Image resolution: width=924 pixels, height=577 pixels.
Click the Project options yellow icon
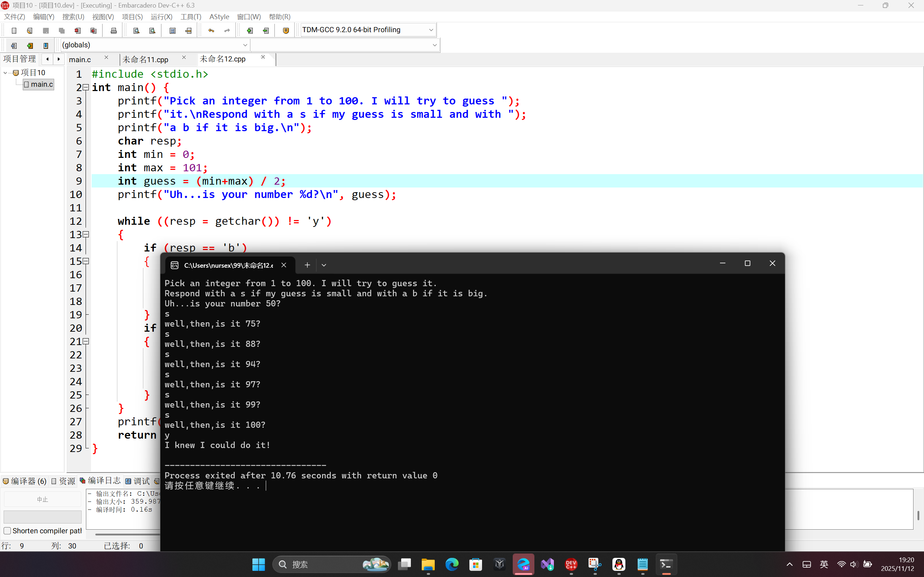click(x=286, y=30)
